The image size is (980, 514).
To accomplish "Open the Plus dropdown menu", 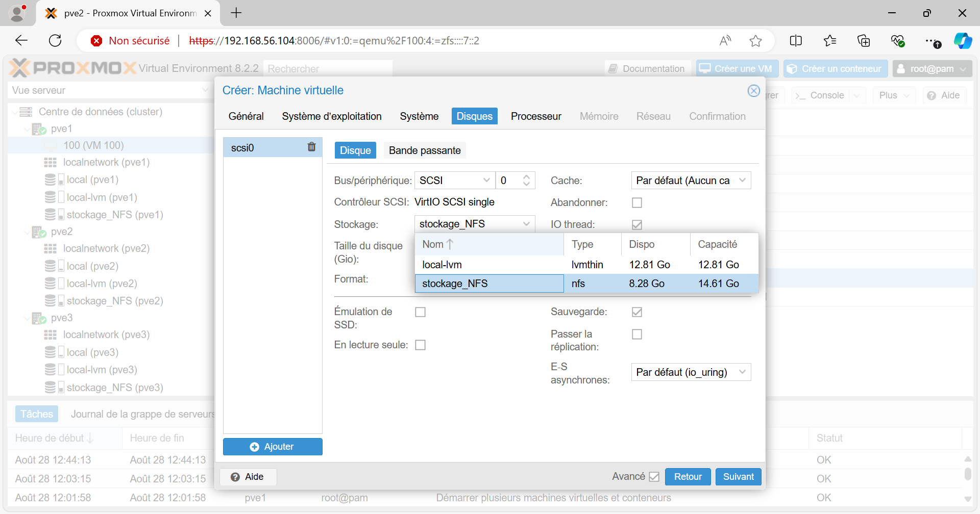I will pyautogui.click(x=894, y=95).
